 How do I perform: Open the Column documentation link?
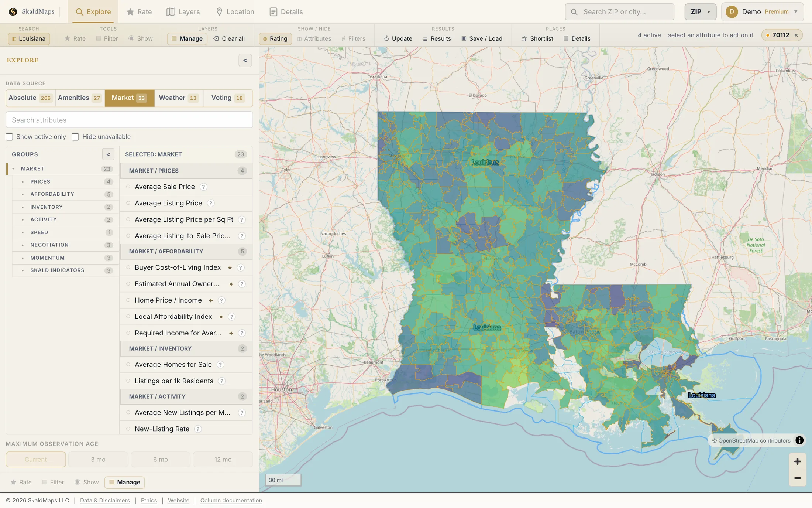(231, 500)
